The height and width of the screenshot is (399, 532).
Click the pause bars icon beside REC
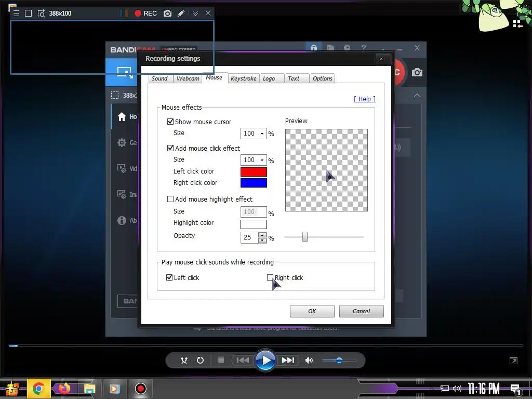124,13
